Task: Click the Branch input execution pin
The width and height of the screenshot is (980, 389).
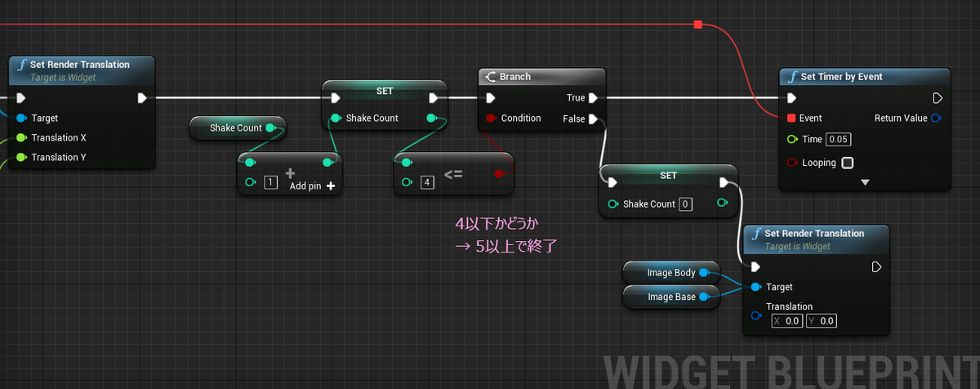Action: (490, 98)
